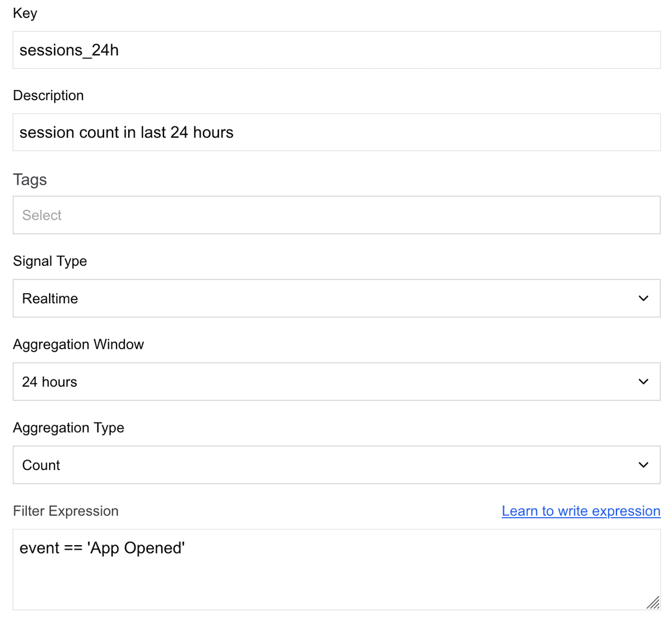Click the 'event == 'App Opened'' expression text

tap(102, 548)
